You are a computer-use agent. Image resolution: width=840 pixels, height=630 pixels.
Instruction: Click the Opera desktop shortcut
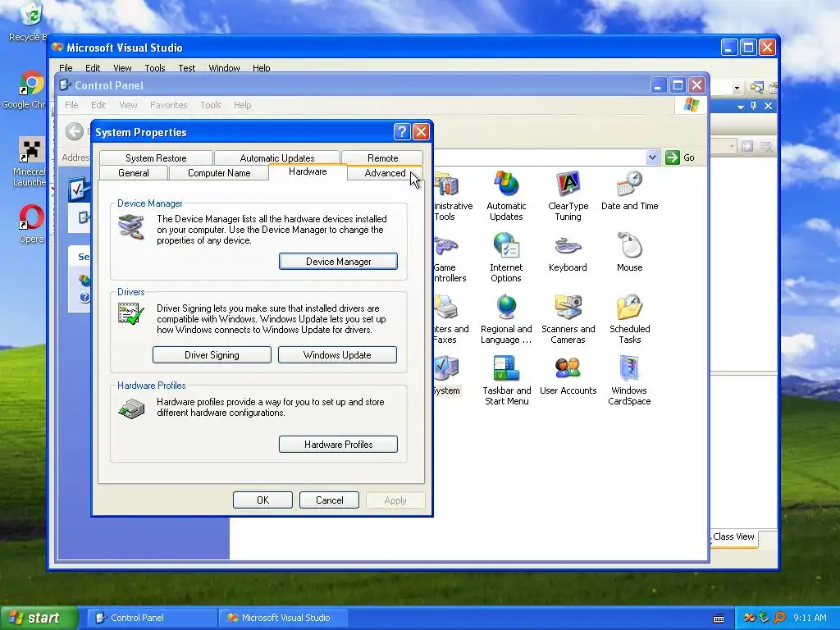coord(32,224)
